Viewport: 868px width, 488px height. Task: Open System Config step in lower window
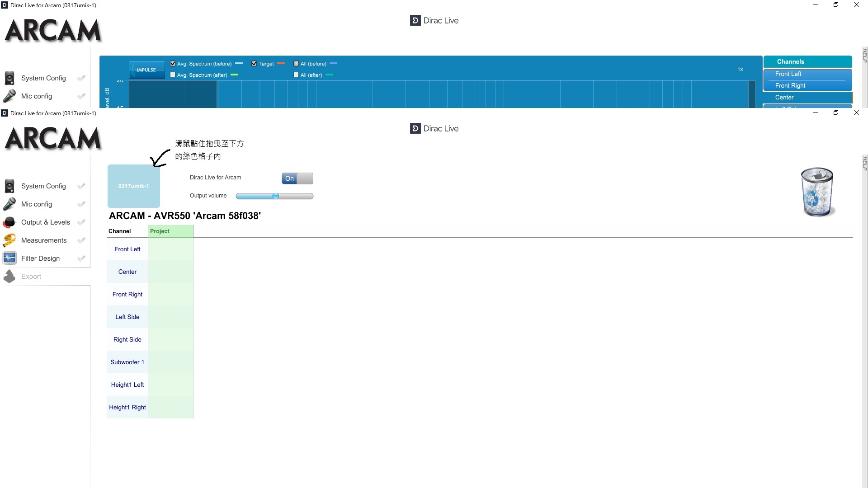(x=45, y=186)
